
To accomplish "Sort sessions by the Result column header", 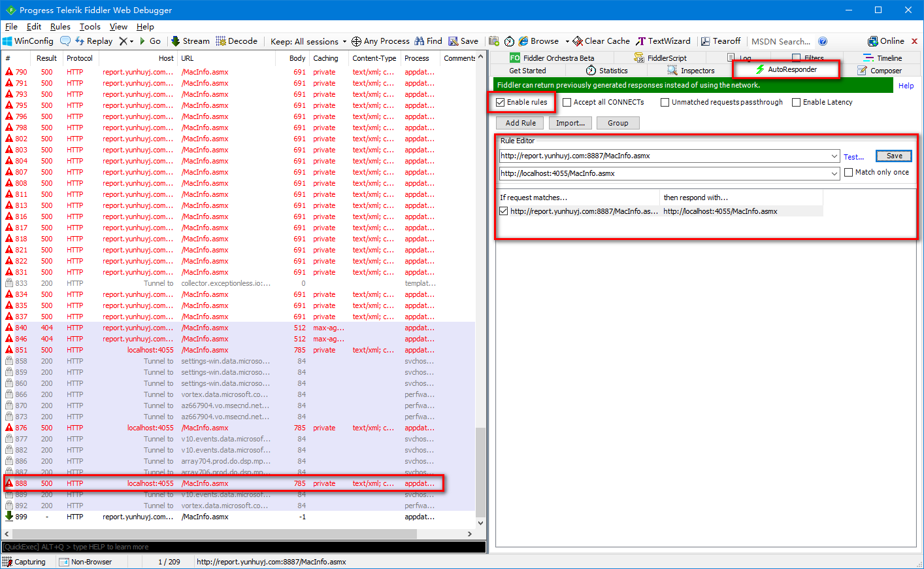I will pos(46,58).
